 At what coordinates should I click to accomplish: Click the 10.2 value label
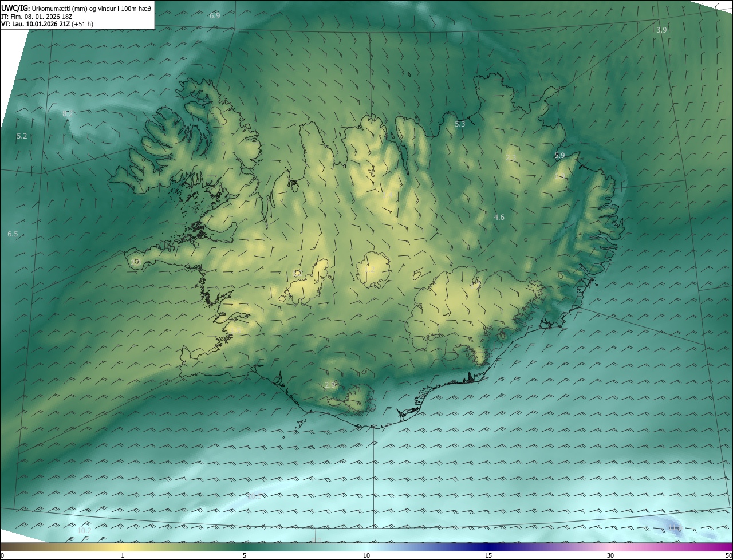click(84, 531)
